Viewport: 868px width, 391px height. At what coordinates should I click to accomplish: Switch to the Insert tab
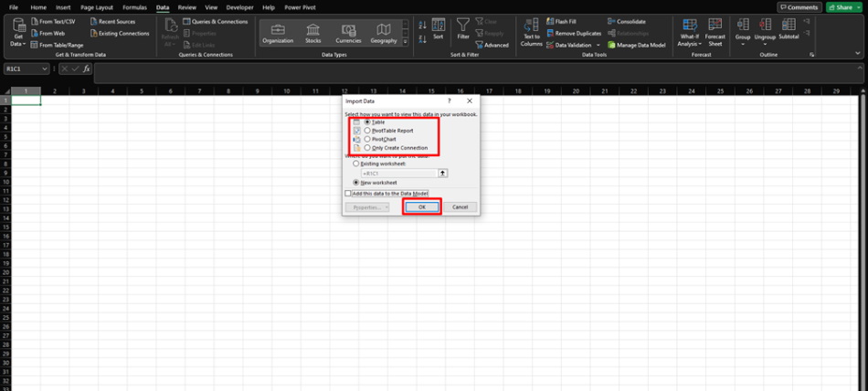tap(63, 7)
